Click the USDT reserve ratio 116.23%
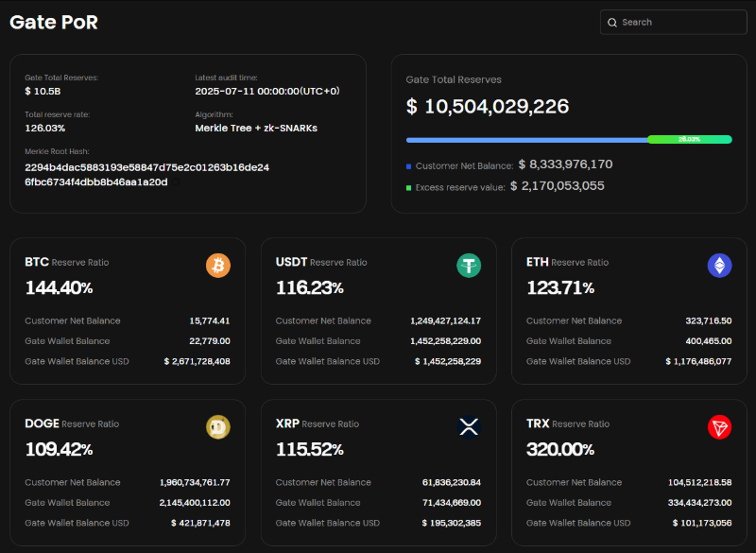This screenshot has height=553, width=756. [x=310, y=287]
